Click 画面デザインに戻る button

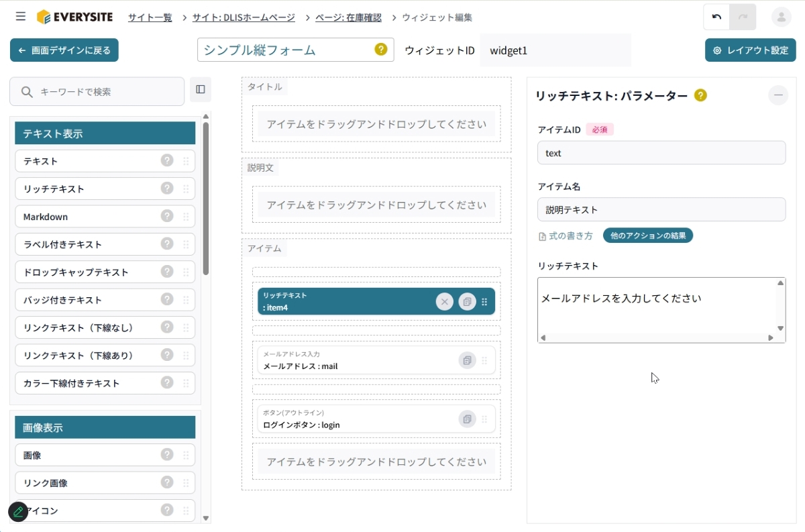coord(64,50)
